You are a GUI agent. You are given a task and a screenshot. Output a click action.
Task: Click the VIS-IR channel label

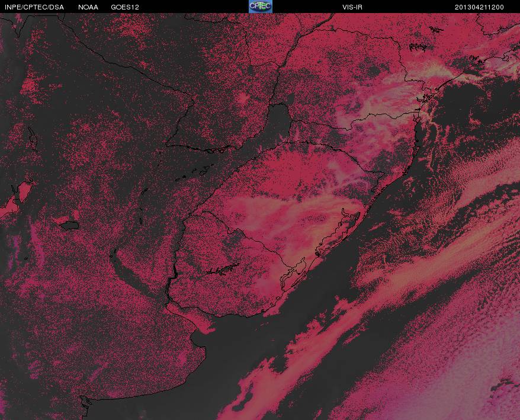coord(352,7)
